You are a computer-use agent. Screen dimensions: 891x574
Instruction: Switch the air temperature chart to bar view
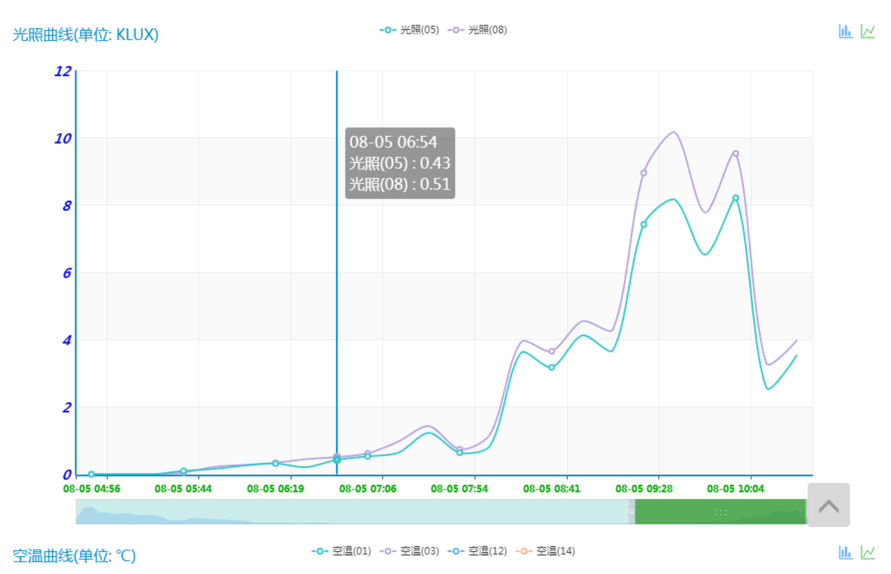coord(846,552)
